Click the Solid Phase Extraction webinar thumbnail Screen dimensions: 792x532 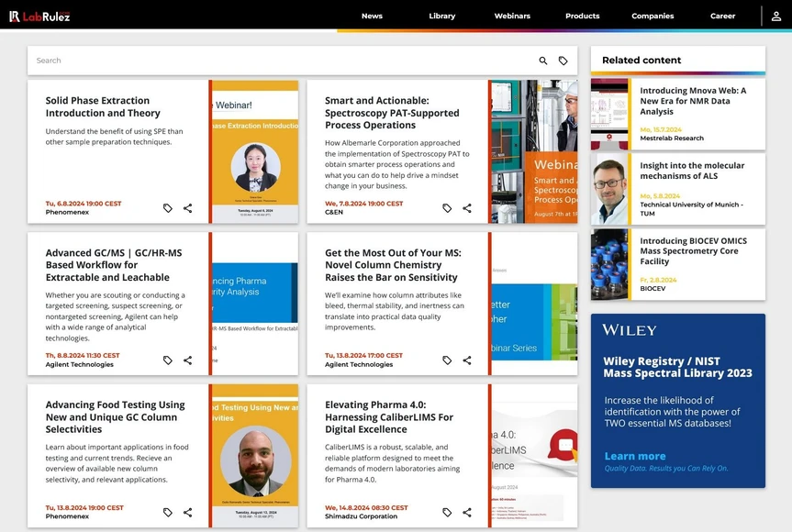point(255,151)
